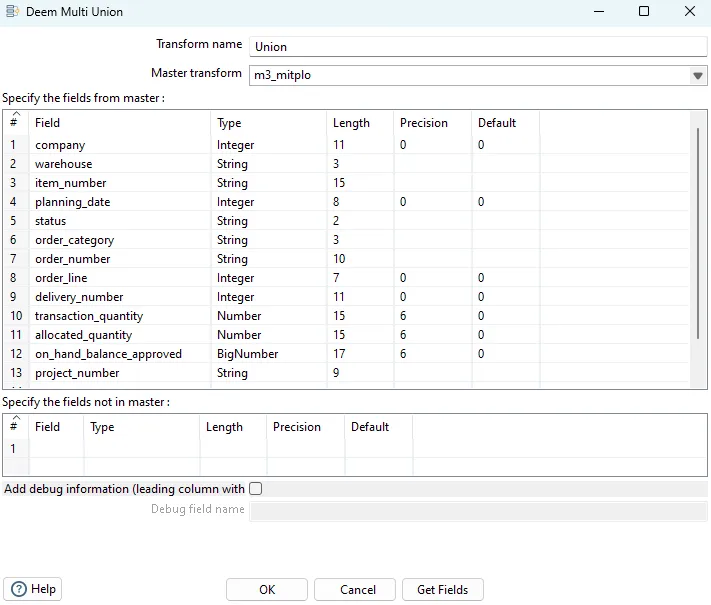
Task: Enable the Add debug information checkbox
Action: (256, 488)
